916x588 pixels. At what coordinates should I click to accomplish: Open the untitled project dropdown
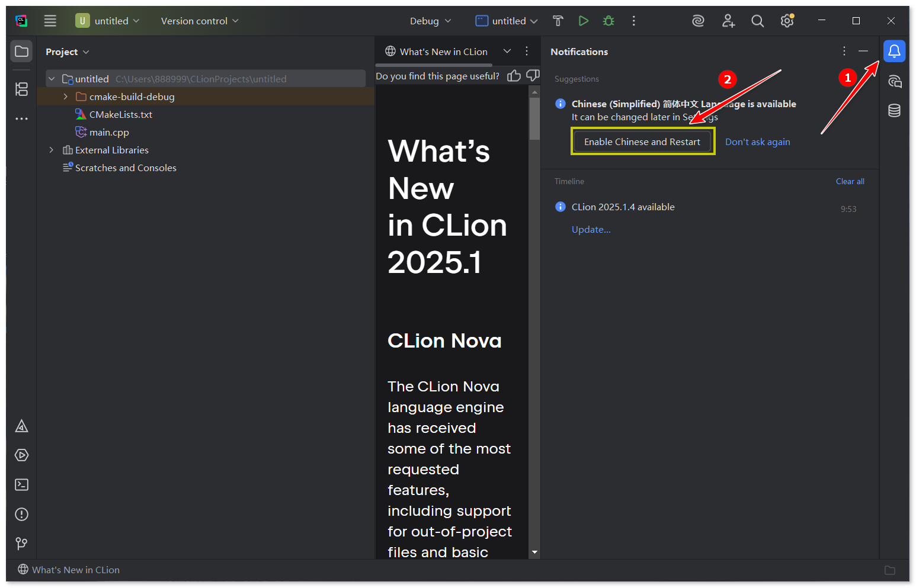point(108,21)
